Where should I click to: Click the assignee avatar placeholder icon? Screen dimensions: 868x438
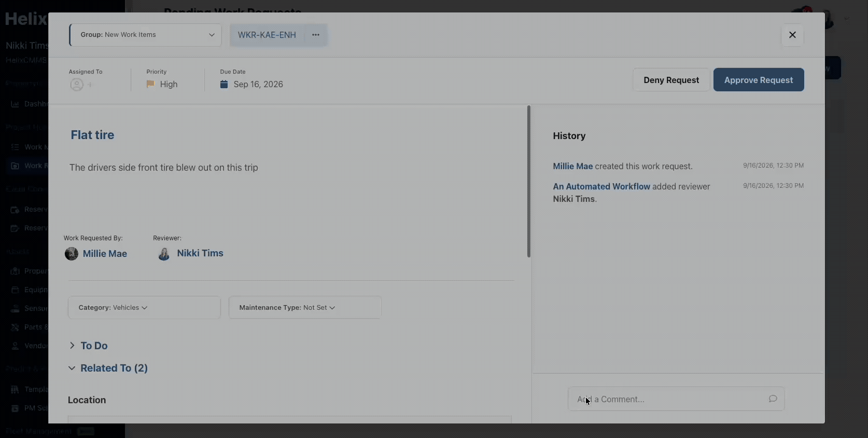point(77,85)
